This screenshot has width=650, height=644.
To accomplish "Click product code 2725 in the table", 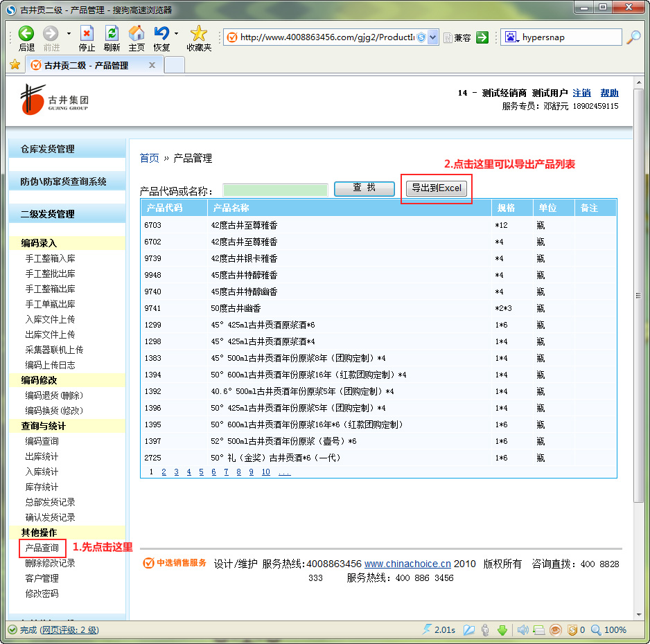I will (152, 458).
